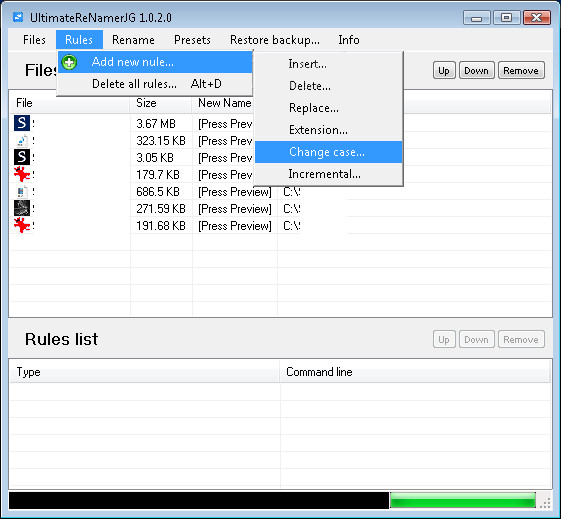Click the window resize grip in the corner
Screen dimensions: 561x519
(x=545, y=503)
